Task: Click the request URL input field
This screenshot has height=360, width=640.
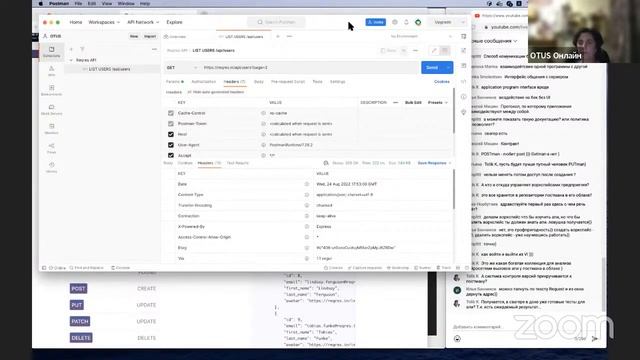Action: 309,68
